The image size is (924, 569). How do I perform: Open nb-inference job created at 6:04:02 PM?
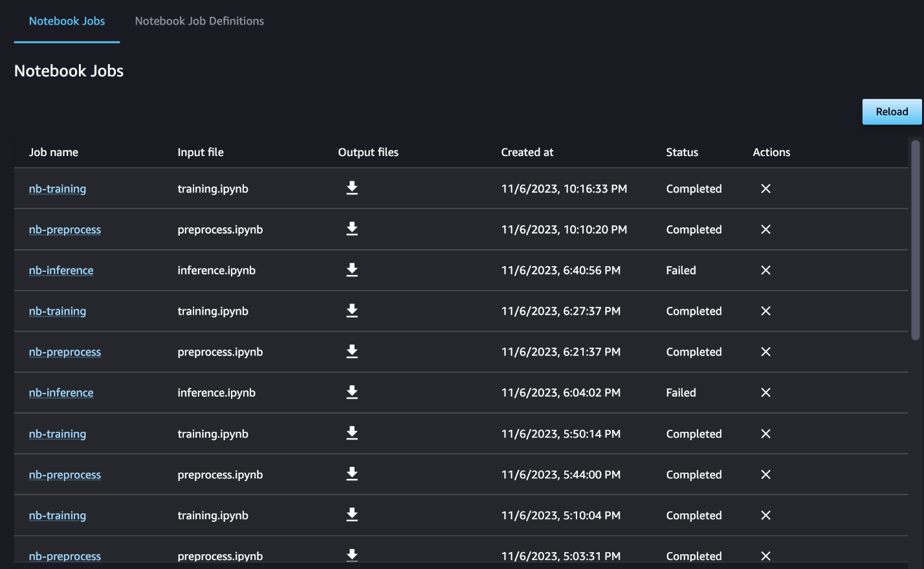pos(61,393)
